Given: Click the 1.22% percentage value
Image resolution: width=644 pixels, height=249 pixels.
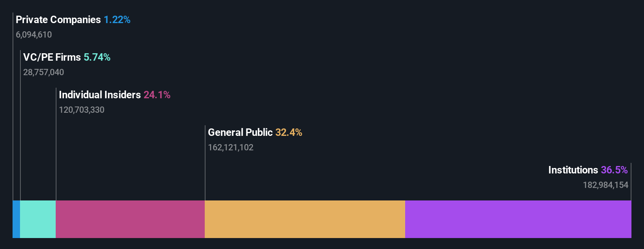Looking at the screenshot, I should point(117,20).
